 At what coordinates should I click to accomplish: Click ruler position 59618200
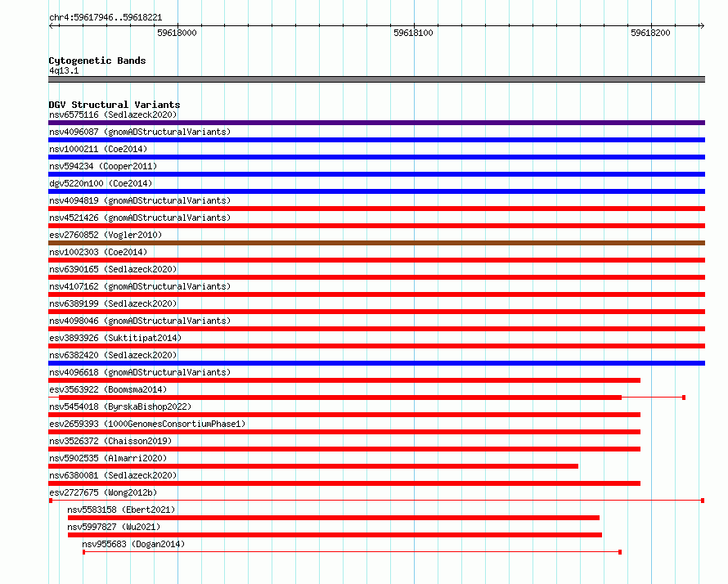point(650,33)
